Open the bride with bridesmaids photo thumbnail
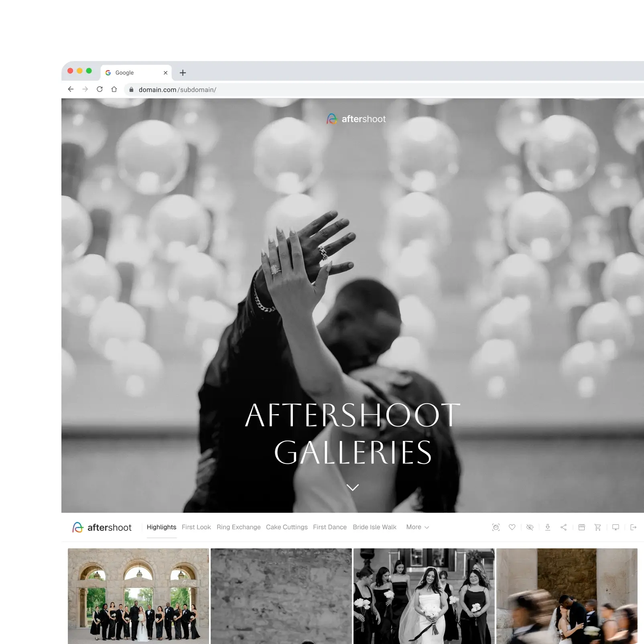Screen dimensions: 644x644 424,596
